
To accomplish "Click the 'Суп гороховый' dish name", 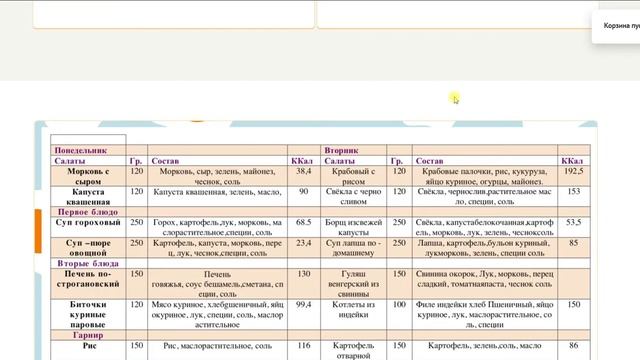I will [88, 222].
